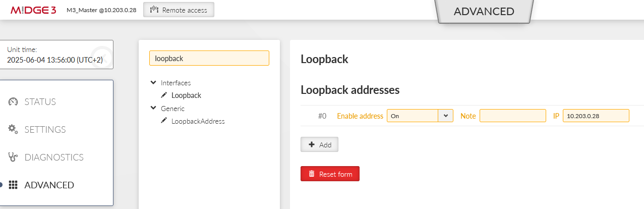The height and width of the screenshot is (209, 644).
Task: Click the Note label text
Action: (468, 116)
